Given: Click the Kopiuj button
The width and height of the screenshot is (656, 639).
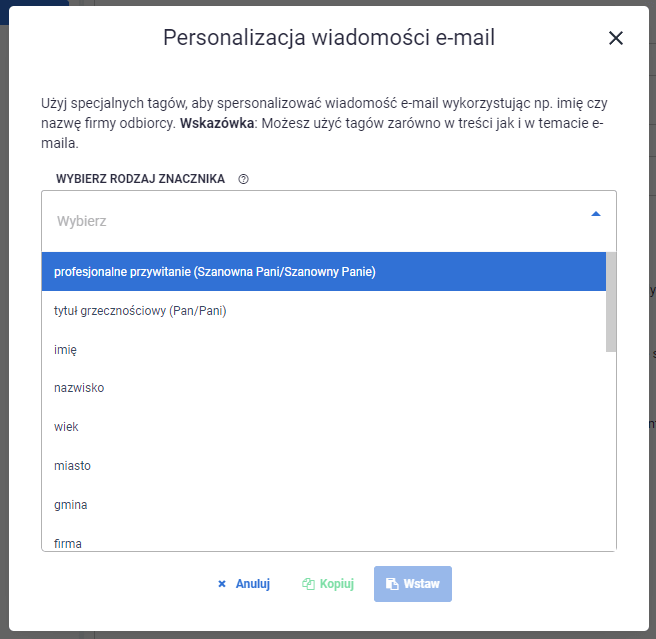Looking at the screenshot, I should [x=328, y=584].
